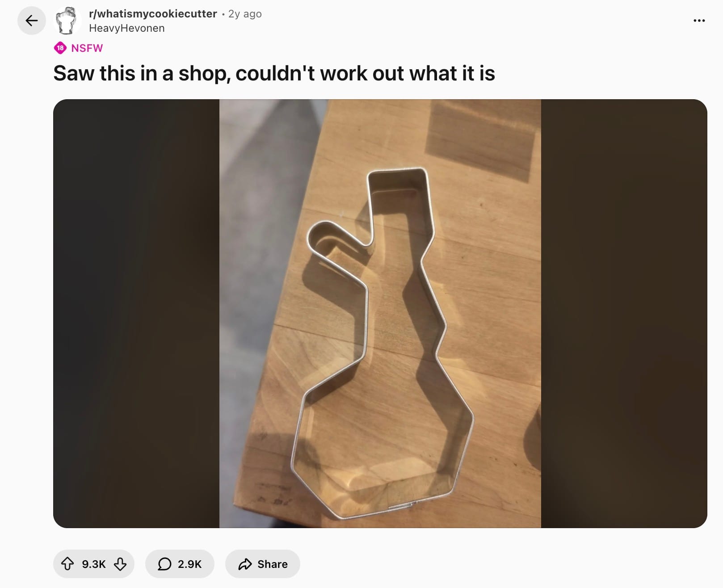Downvote the cookie cutter post
This screenshot has height=588, width=723.
(120, 564)
